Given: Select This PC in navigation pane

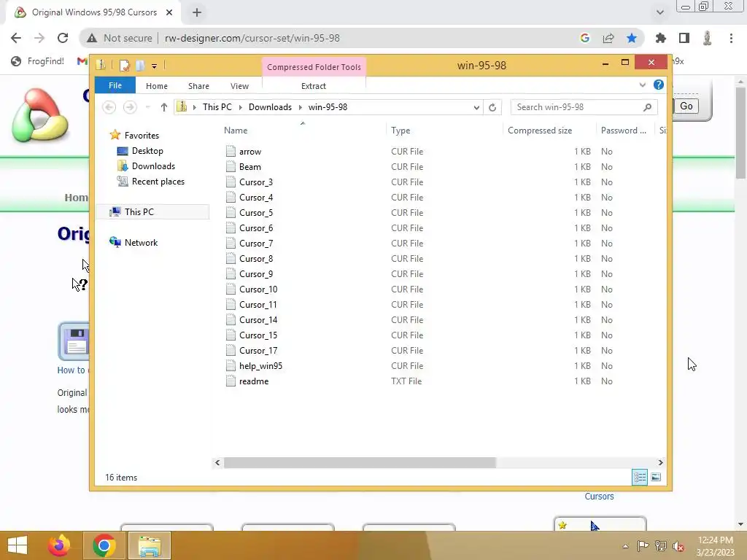Looking at the screenshot, I should [139, 212].
